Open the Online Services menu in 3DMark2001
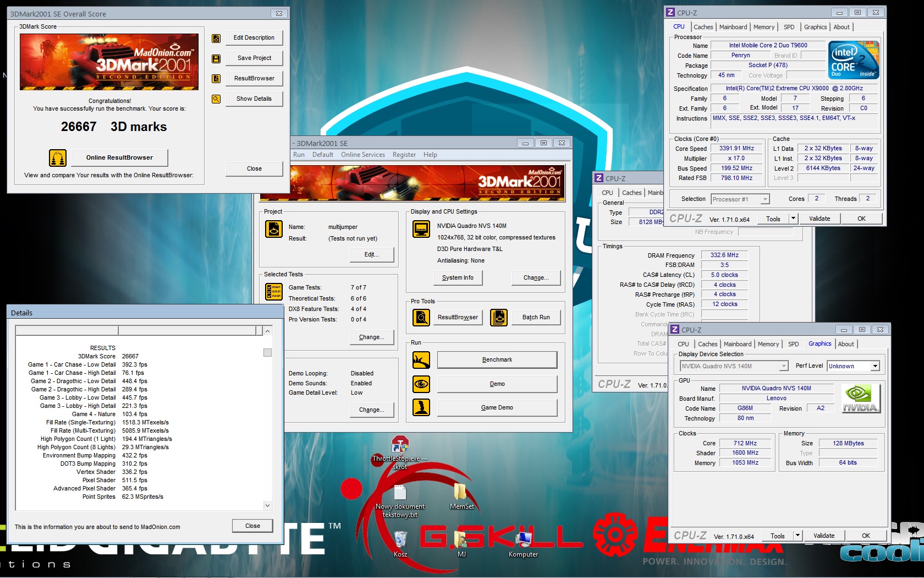This screenshot has width=924, height=578. [363, 155]
